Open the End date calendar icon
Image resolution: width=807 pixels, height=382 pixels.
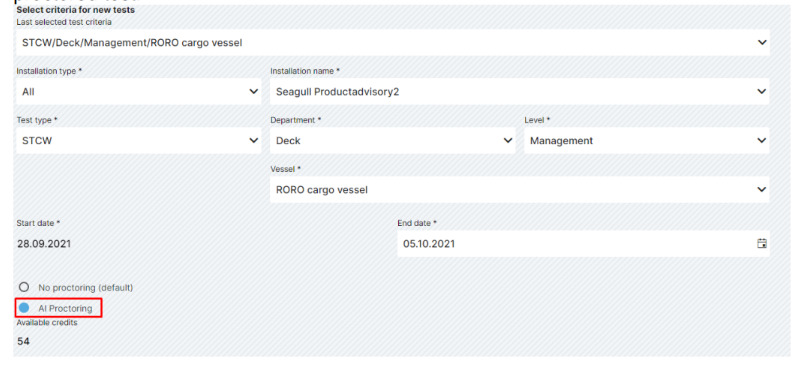pyautogui.click(x=762, y=244)
